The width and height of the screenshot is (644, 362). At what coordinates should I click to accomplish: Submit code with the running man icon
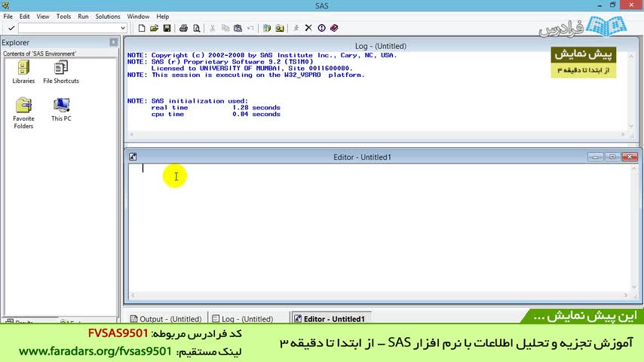click(296, 28)
